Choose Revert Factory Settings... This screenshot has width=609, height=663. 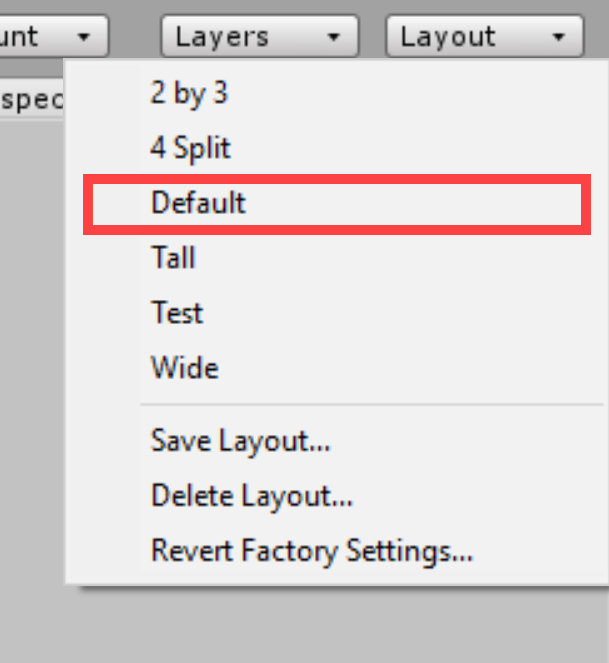coord(312,550)
